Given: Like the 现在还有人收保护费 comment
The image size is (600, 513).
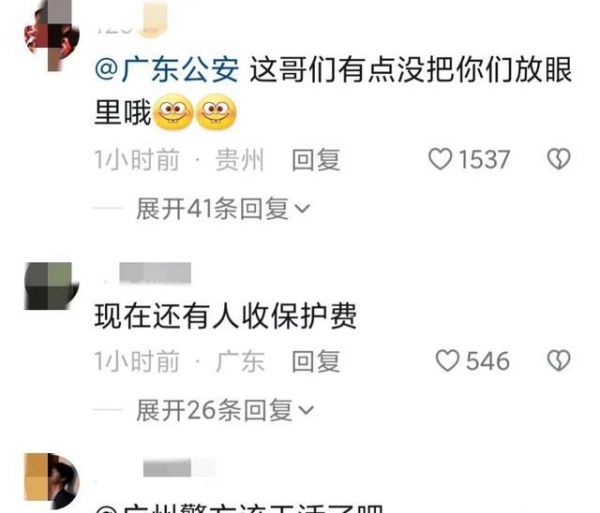Looking at the screenshot, I should [x=447, y=361].
